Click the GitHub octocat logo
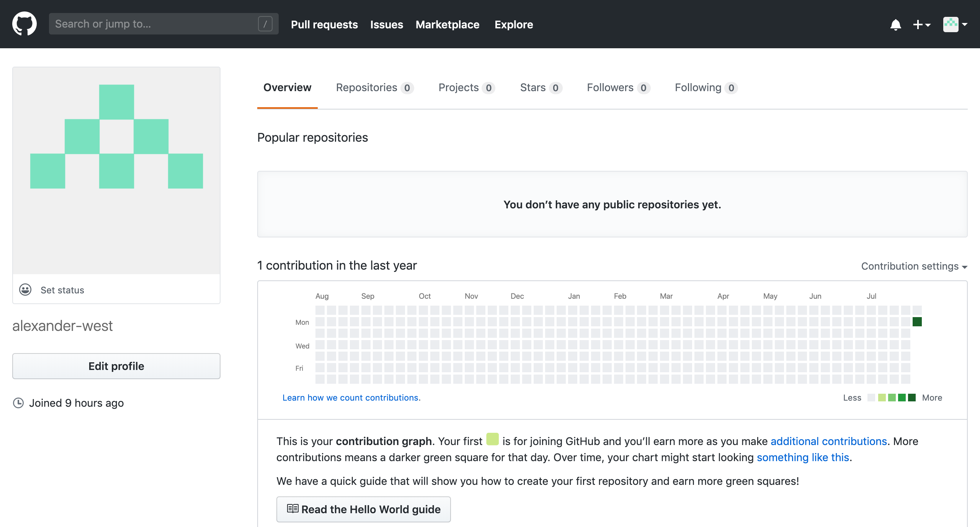 [x=24, y=23]
